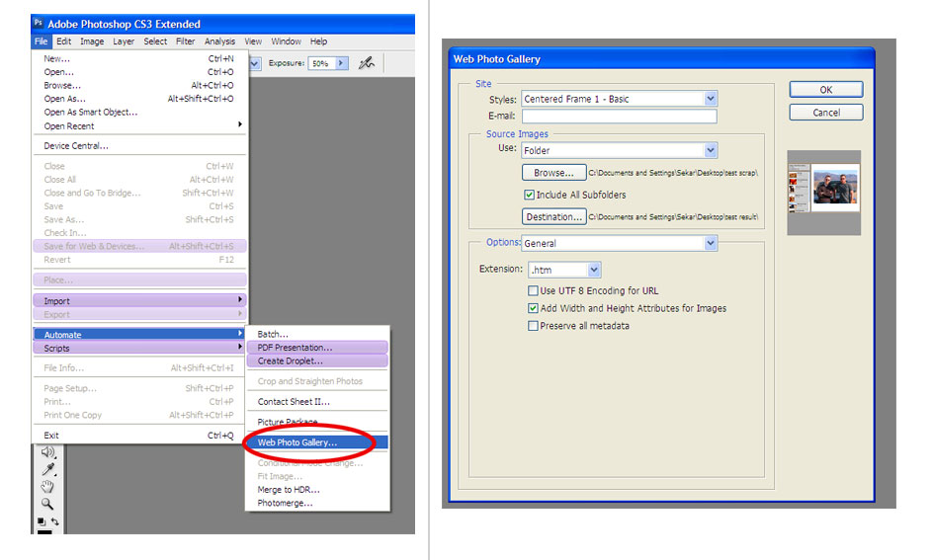The height and width of the screenshot is (560, 932).
Task: Click the black foreground color swatch
Action: pyautogui.click(x=44, y=531)
